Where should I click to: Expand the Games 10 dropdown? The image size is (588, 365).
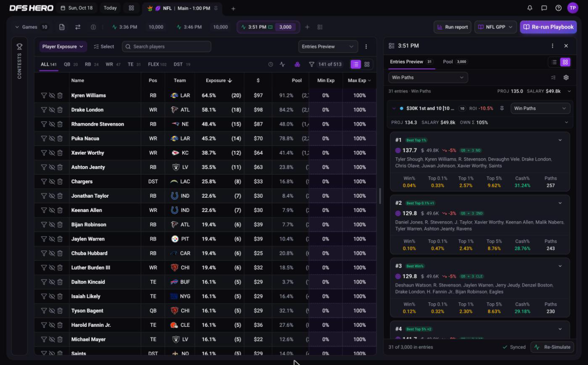(31, 27)
